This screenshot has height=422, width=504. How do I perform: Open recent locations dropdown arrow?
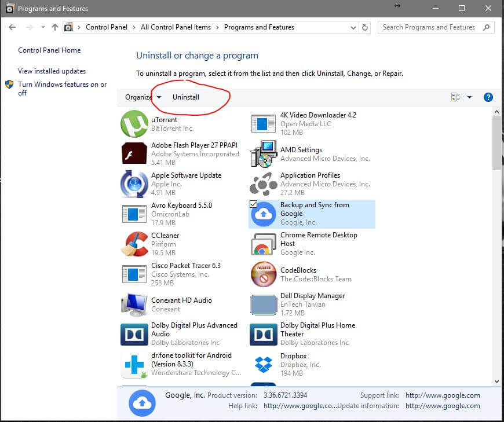[x=43, y=27]
